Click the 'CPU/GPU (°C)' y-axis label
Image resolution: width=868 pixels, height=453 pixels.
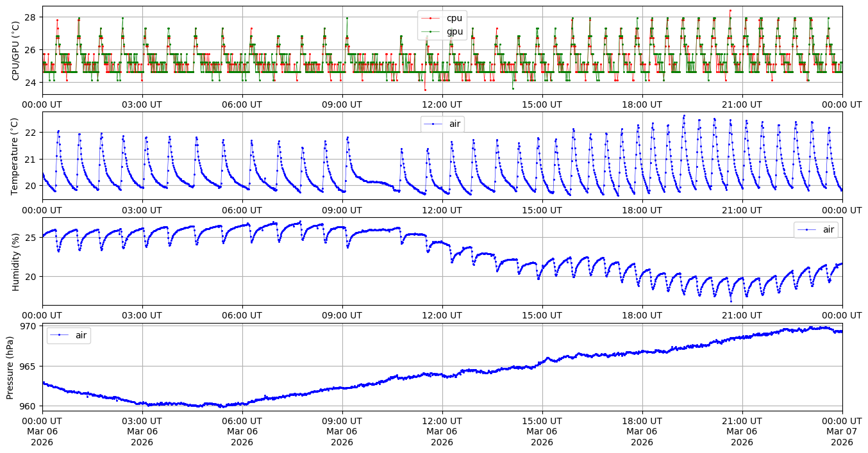coord(16,50)
